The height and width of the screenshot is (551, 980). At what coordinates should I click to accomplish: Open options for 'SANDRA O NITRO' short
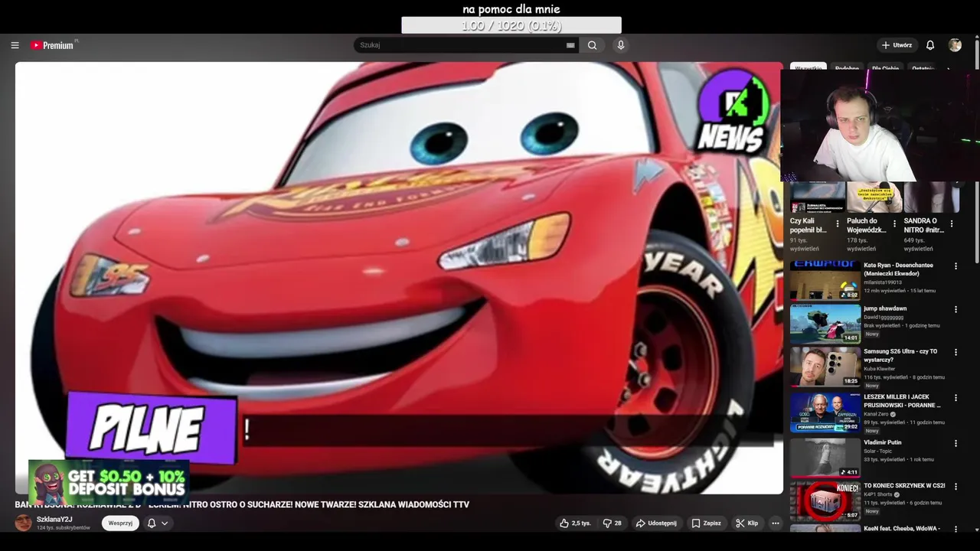[952, 224]
